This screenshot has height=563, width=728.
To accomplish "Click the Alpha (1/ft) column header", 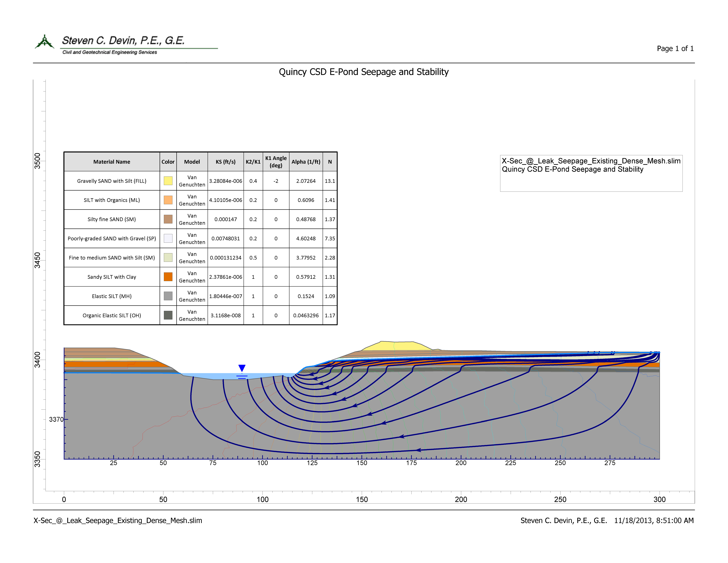I will click(x=306, y=162).
